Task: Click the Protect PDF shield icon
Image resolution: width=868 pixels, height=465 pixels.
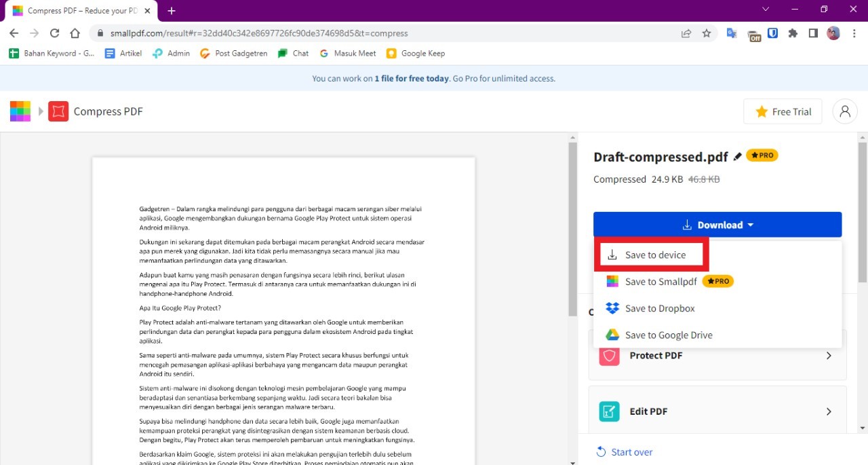Action: point(609,355)
